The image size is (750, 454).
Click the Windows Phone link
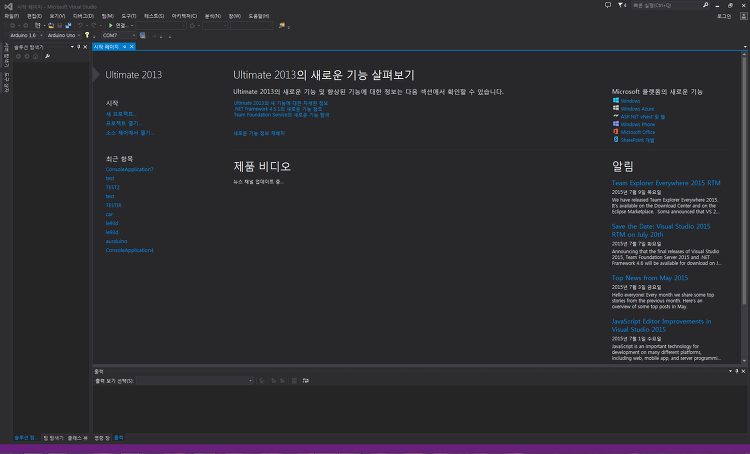[638, 124]
